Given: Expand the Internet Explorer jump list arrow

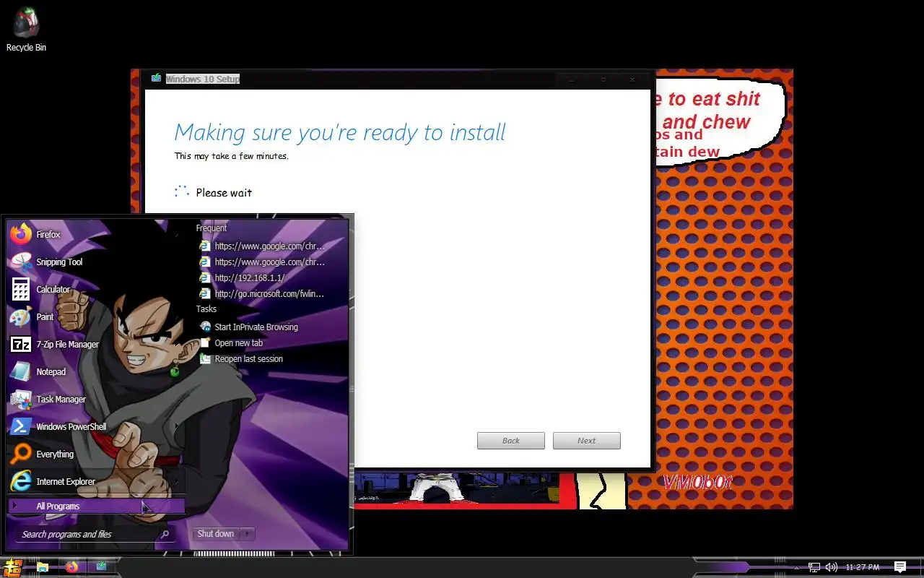Looking at the screenshot, I should coord(177,481).
